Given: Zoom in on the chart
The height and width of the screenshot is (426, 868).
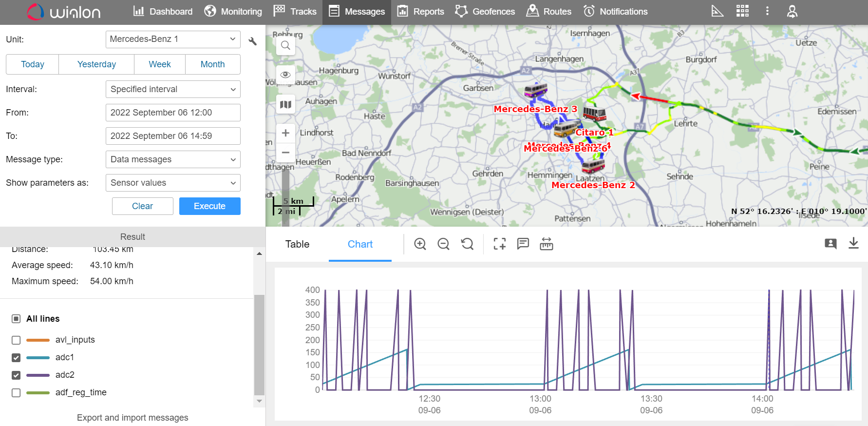Looking at the screenshot, I should (420, 244).
